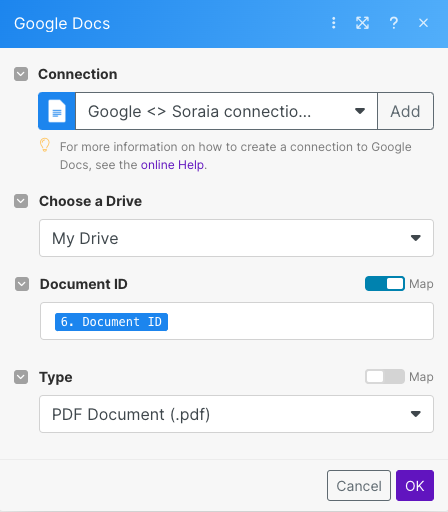Viewport: 448px width, 512px height.
Task: Close the Google Docs dialog
Action: tap(423, 23)
